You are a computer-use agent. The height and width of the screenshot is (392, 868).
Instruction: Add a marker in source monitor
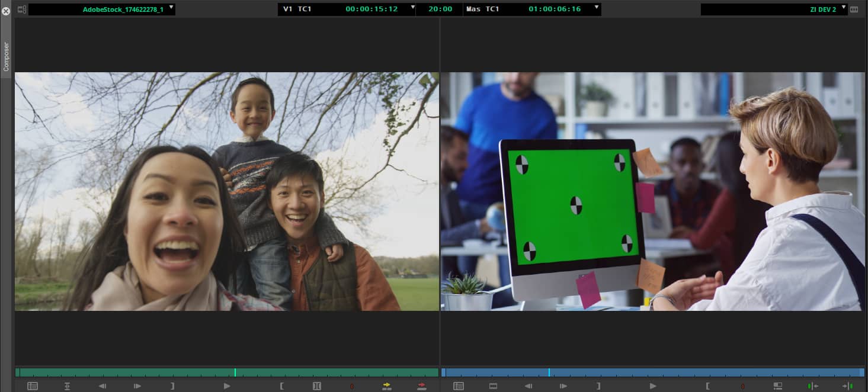point(352,386)
